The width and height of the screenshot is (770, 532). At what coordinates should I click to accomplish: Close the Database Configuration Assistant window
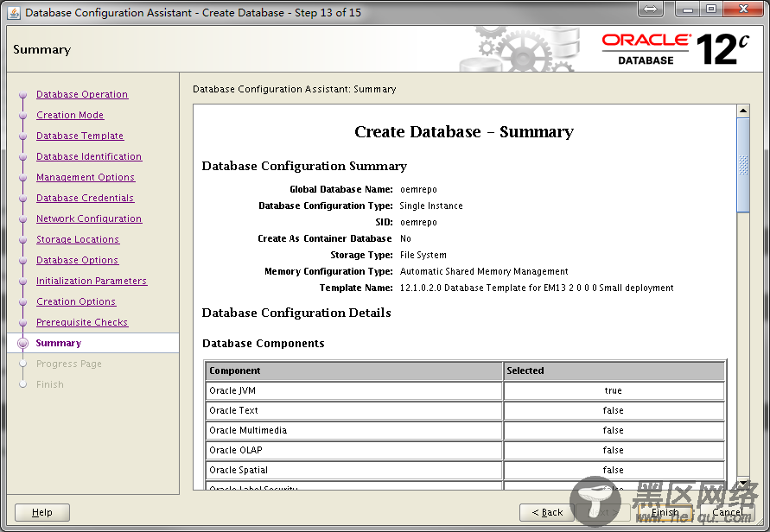pyautogui.click(x=743, y=9)
